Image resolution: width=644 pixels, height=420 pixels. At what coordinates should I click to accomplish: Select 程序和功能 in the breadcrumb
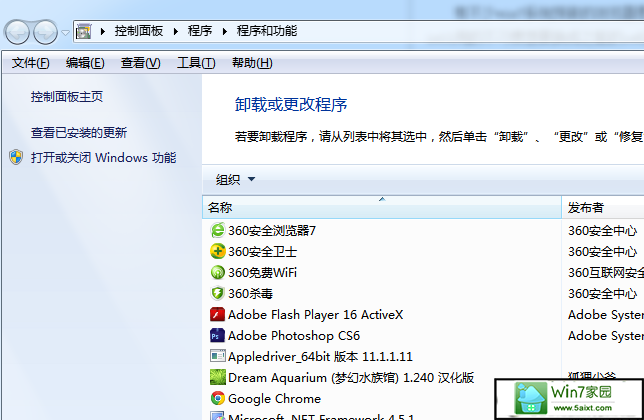pyautogui.click(x=267, y=31)
